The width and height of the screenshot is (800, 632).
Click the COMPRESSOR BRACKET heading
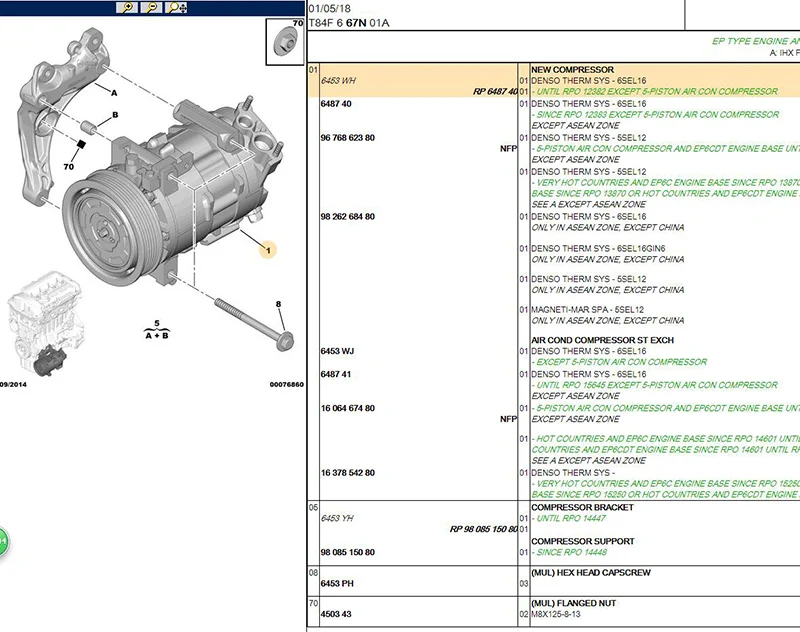point(582,508)
